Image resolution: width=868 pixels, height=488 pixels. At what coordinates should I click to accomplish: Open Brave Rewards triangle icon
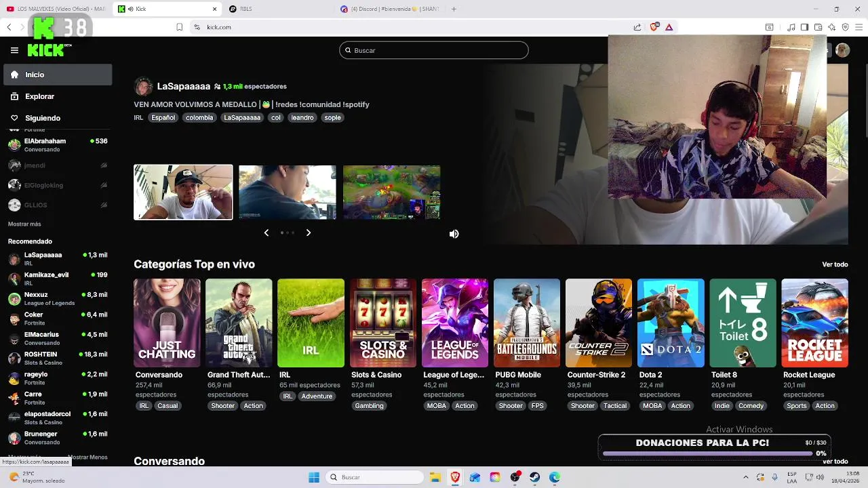click(x=669, y=27)
